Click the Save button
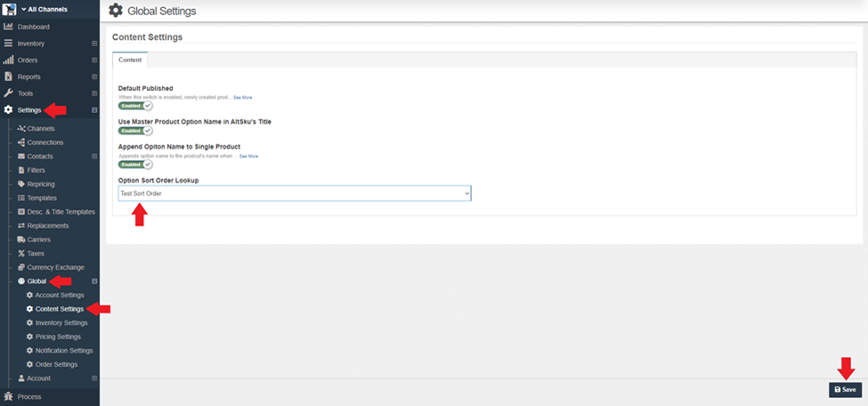The height and width of the screenshot is (406, 868). click(845, 390)
